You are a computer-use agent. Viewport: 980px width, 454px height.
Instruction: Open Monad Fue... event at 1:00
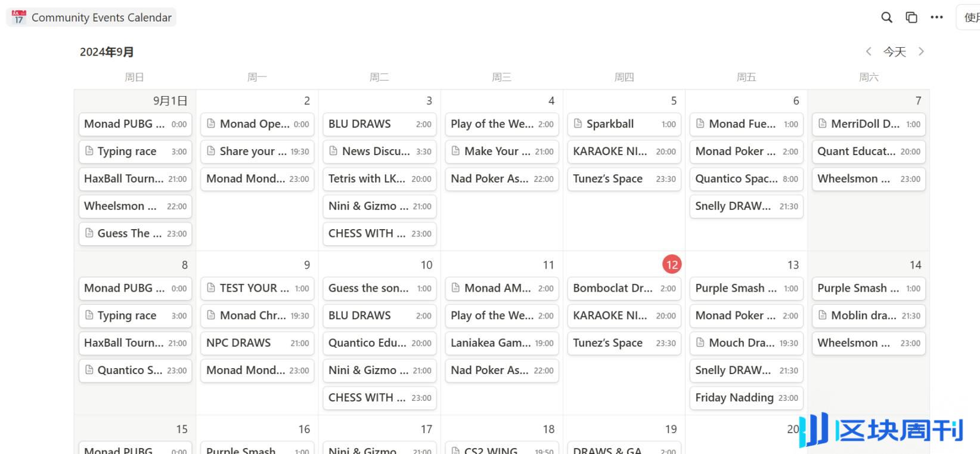tap(746, 124)
